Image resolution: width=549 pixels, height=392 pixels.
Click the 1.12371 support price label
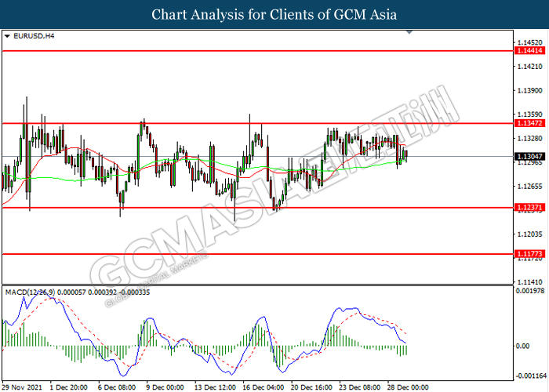[x=530, y=208]
